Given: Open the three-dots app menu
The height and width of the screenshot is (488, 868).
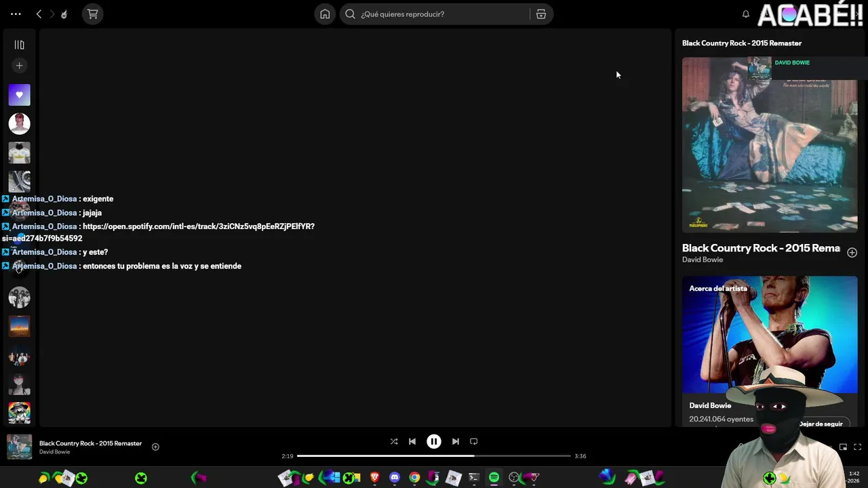Looking at the screenshot, I should [16, 14].
